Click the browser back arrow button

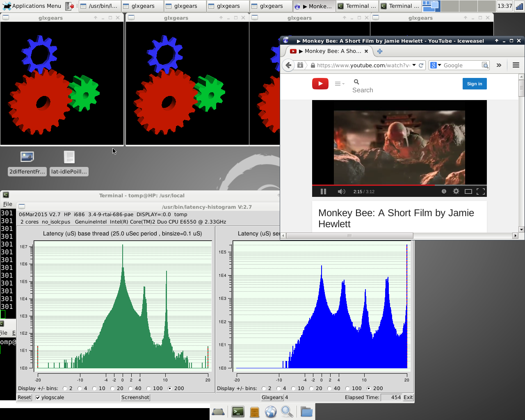pyautogui.click(x=289, y=65)
